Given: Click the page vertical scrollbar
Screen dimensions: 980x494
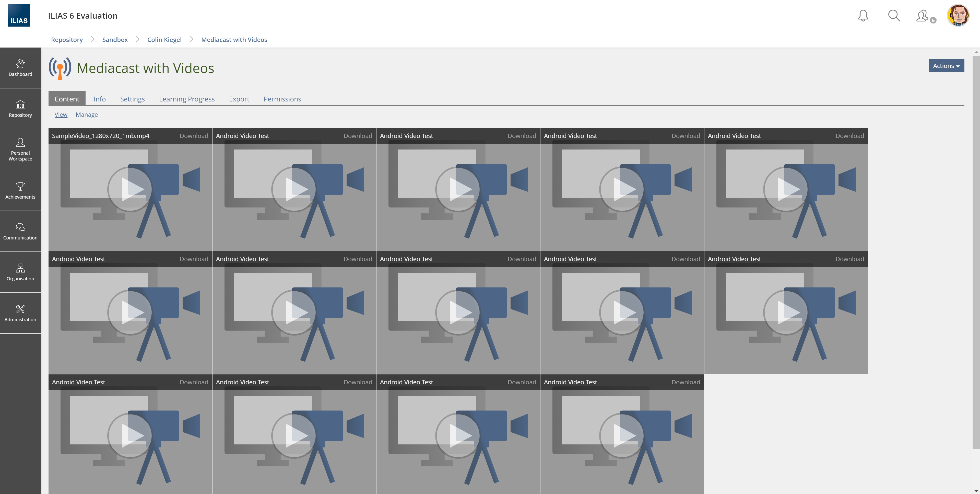Looking at the screenshot, I should click(x=976, y=251).
